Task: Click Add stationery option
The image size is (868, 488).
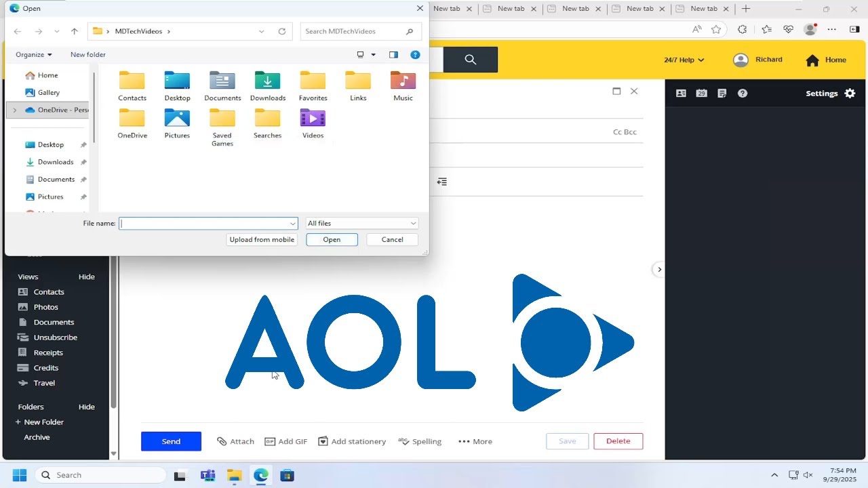Action: (352, 441)
